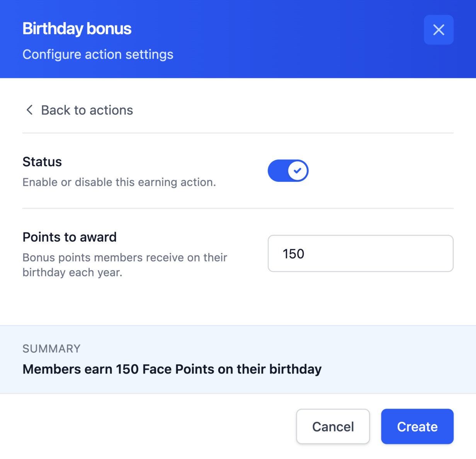Click the dismiss icon on blue header

pos(439,29)
